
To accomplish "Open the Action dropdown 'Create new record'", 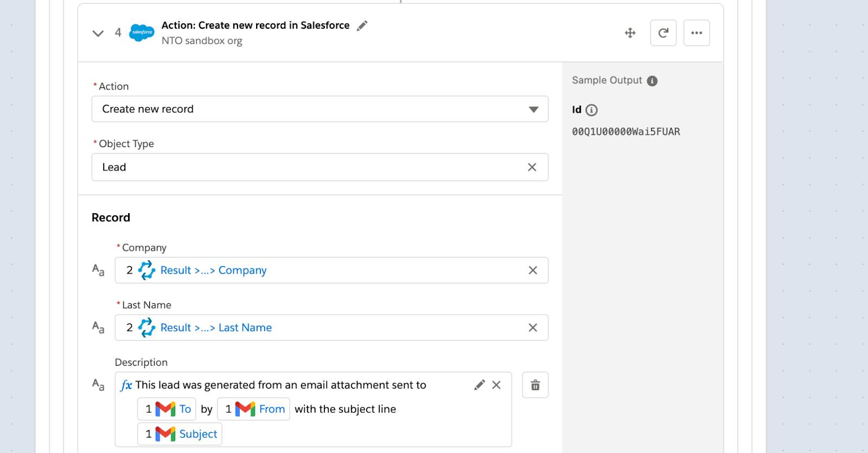I will point(320,109).
